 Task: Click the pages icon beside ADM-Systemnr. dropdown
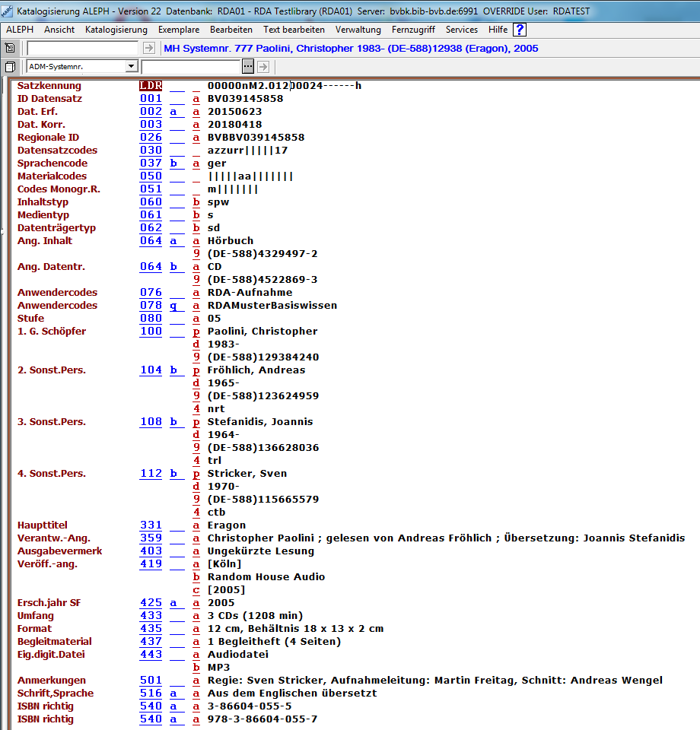11,66
